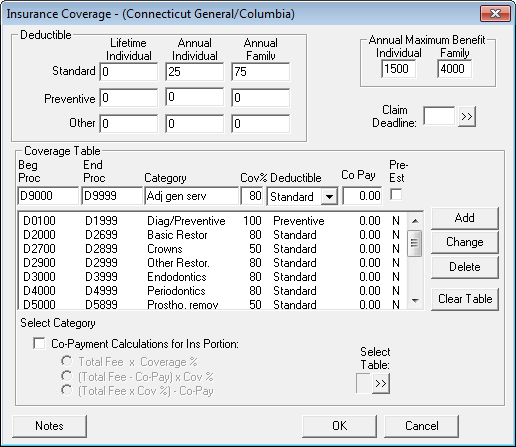The width and height of the screenshot is (516, 447).
Task: Click the Delete button
Action: (465, 267)
